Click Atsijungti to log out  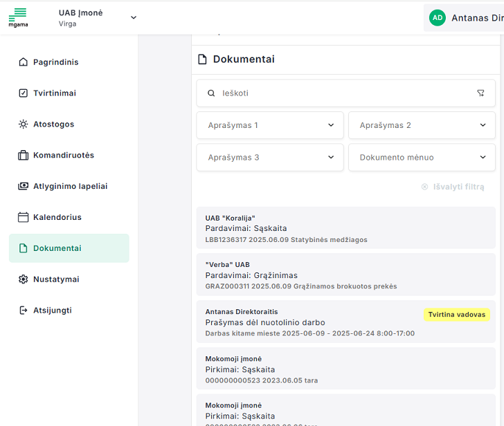point(52,311)
